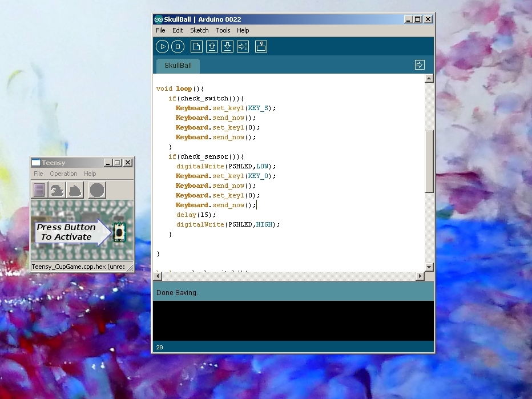Screen dimensions: 532x399
Task: Open the Arduino Edit menu
Action: click(x=178, y=30)
